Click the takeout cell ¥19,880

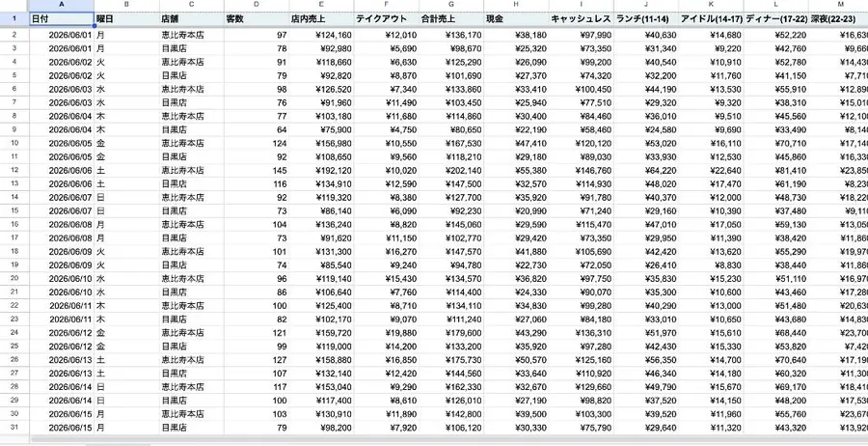387,332
